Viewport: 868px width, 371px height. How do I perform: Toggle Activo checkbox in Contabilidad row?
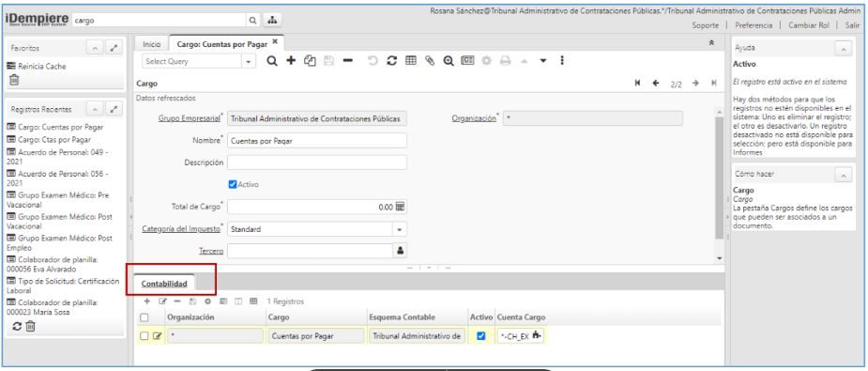[480, 335]
